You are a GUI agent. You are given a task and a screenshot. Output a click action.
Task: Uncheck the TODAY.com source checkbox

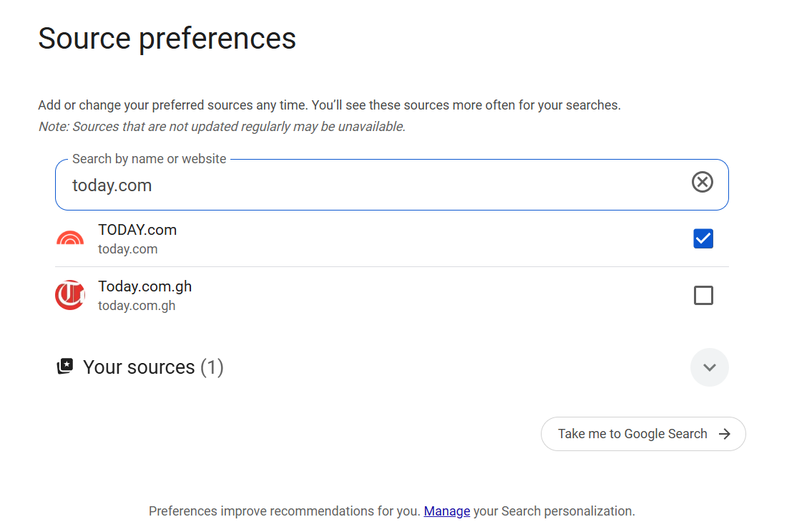click(x=703, y=238)
